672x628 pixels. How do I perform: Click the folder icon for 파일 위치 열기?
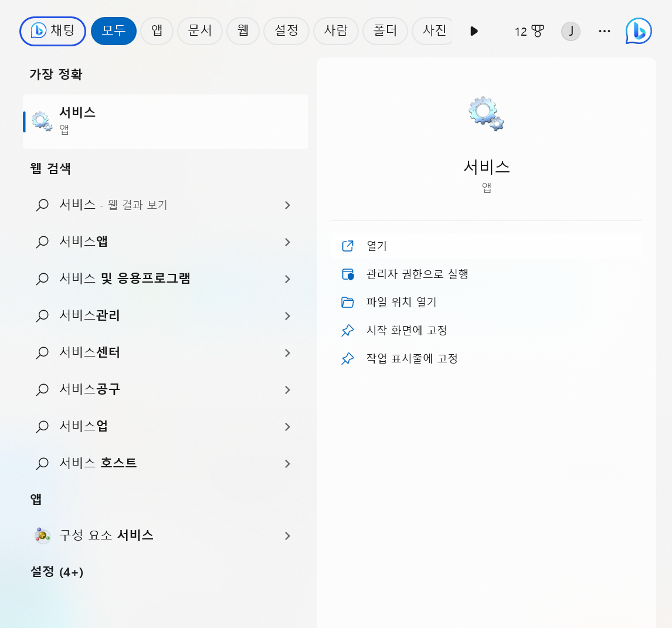(x=348, y=302)
